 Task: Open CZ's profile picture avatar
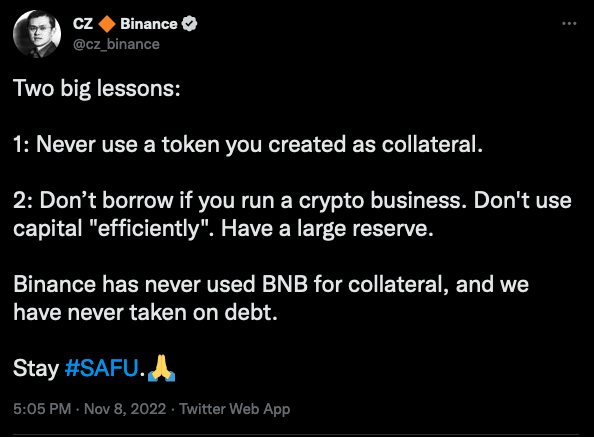pos(37,34)
